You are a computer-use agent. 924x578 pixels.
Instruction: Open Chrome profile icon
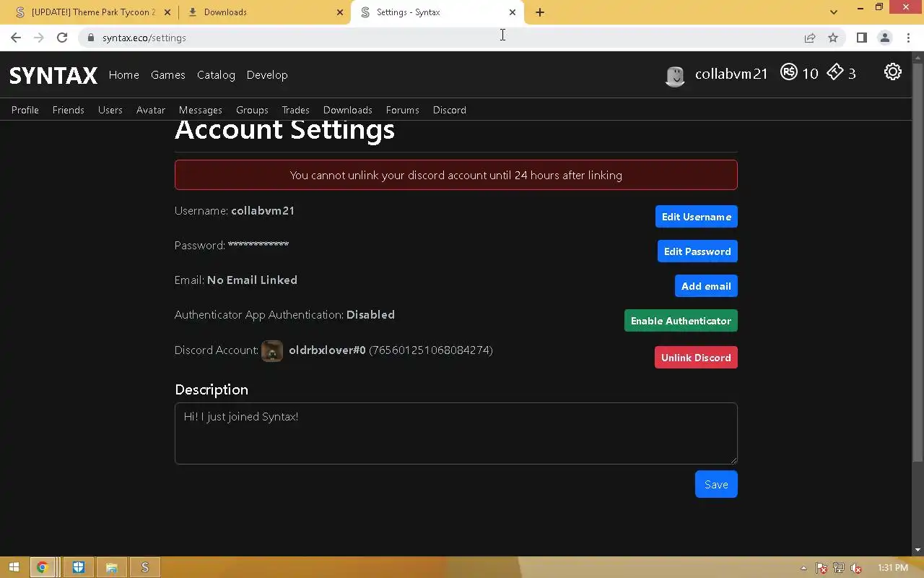point(884,38)
